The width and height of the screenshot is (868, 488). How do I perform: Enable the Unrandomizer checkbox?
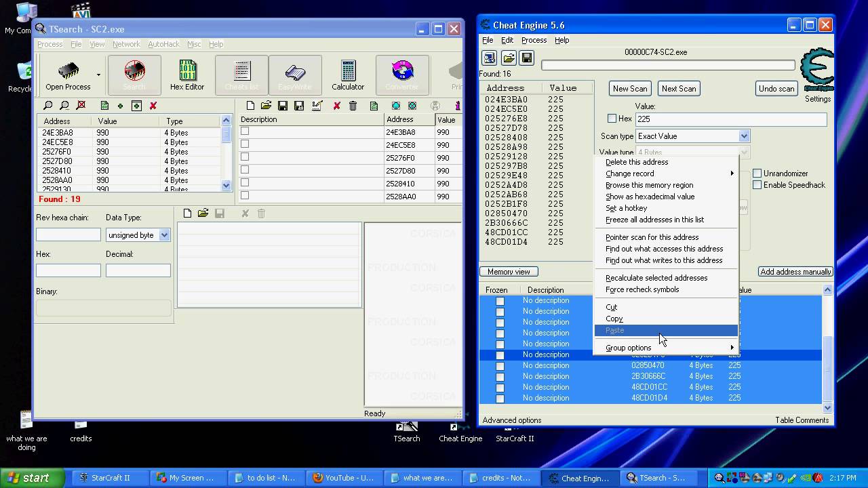tap(757, 174)
